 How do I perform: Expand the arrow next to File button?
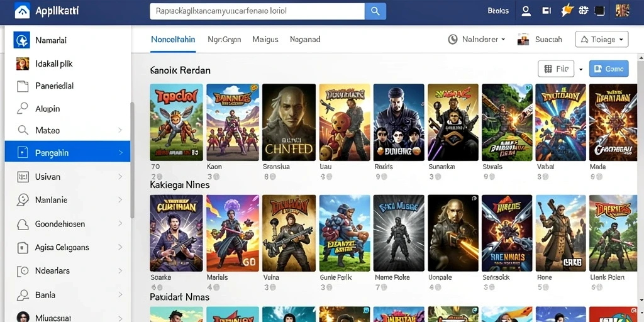[x=580, y=69]
